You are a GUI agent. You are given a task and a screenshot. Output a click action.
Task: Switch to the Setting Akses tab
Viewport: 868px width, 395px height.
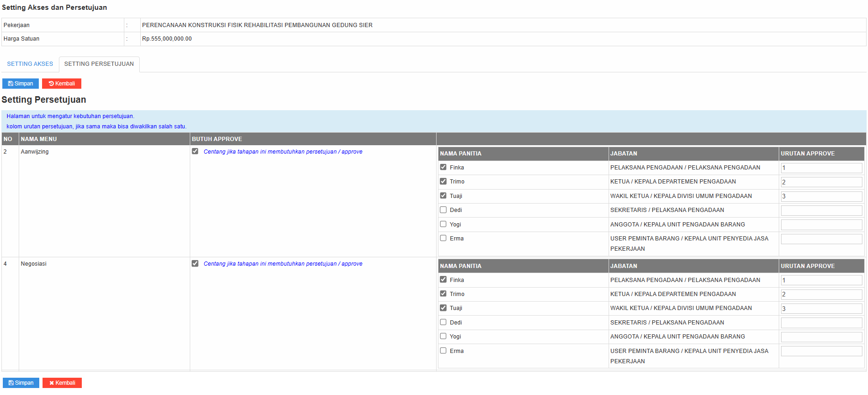(30, 64)
